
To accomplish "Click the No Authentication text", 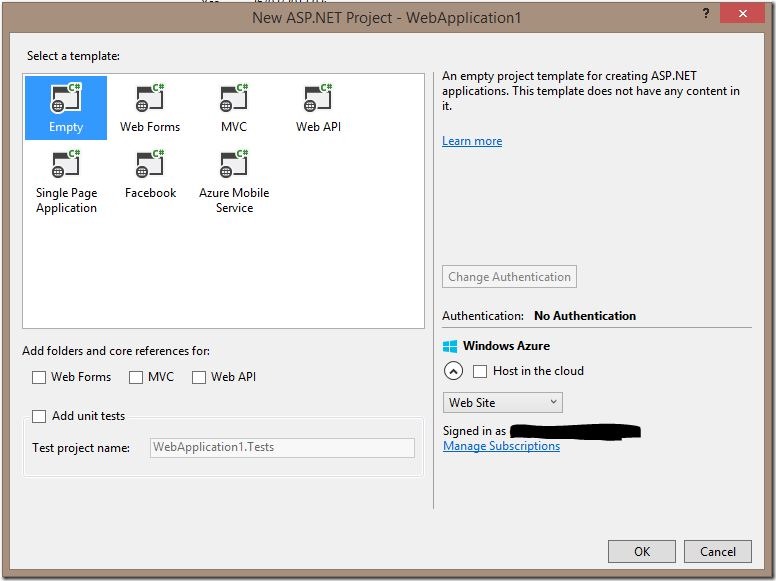I will [585, 316].
